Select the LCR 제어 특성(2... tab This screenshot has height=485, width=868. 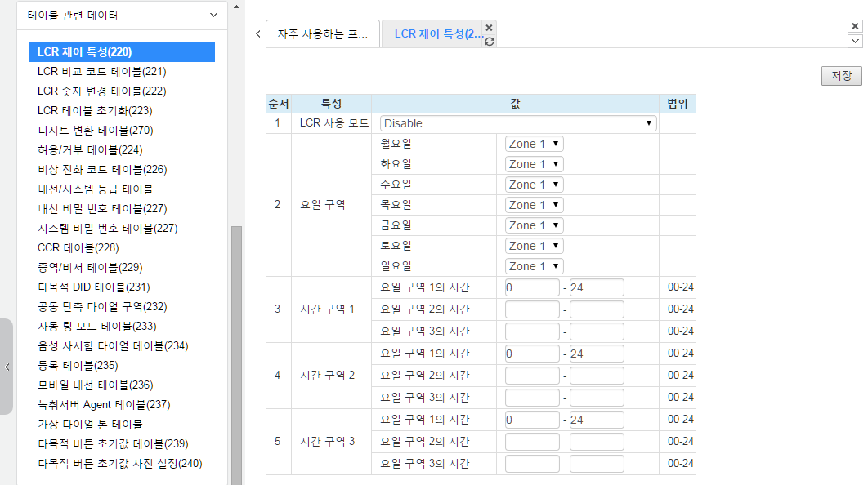click(x=437, y=34)
